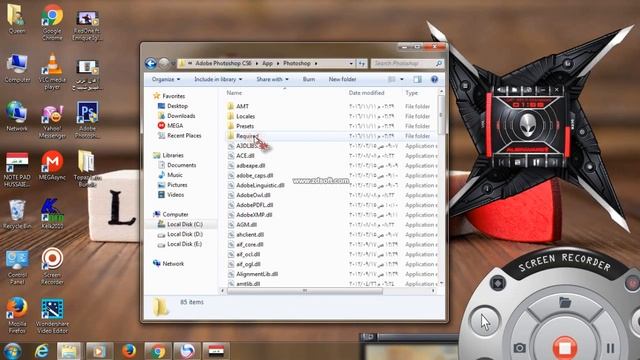Image resolution: width=640 pixels, height=360 pixels.
Task: Open Wondershare Video Editor desktop icon
Action: click(52, 316)
